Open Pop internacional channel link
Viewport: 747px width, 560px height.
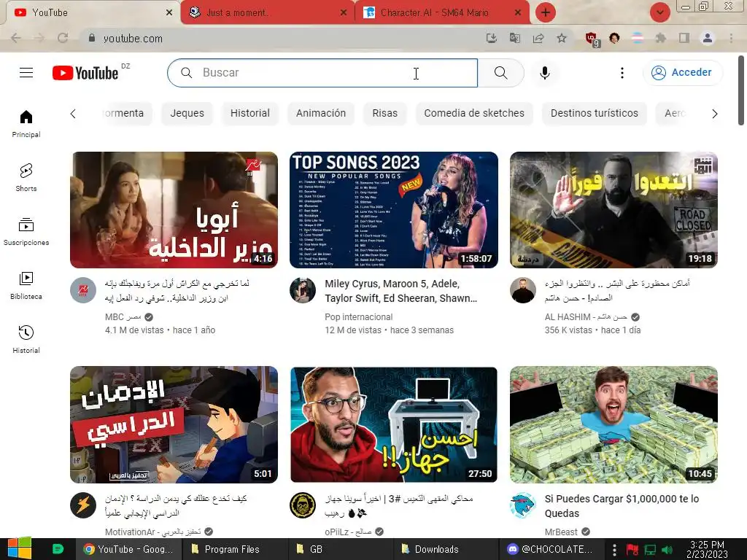click(359, 317)
